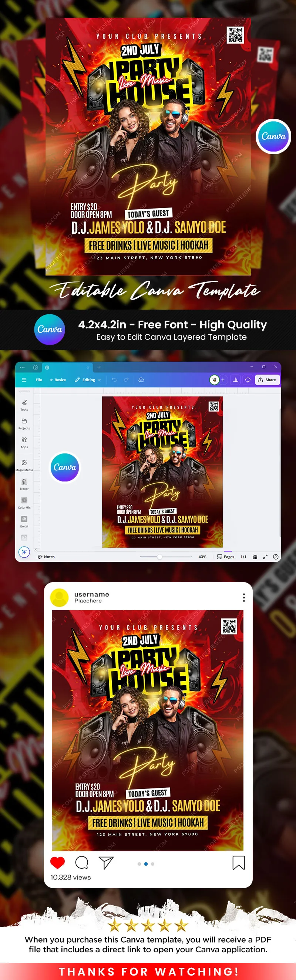Click the undo arrow in the top bar
This screenshot has height=980, width=296.
point(114,380)
